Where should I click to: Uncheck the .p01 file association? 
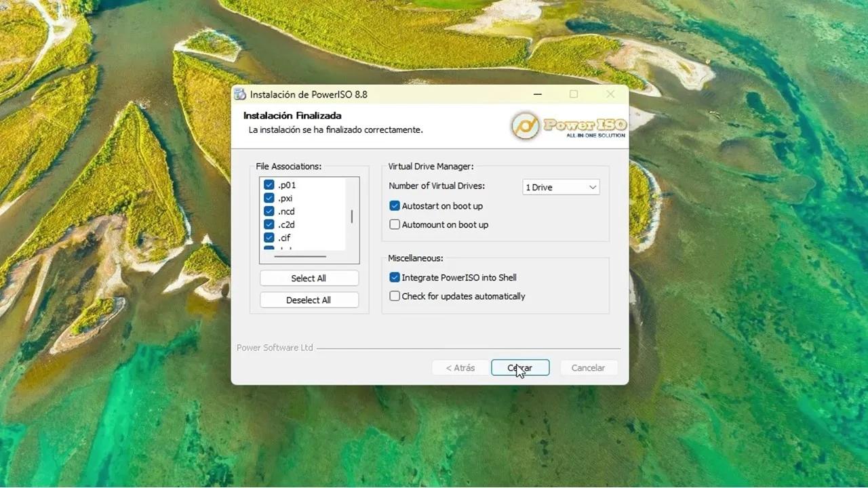pos(269,184)
